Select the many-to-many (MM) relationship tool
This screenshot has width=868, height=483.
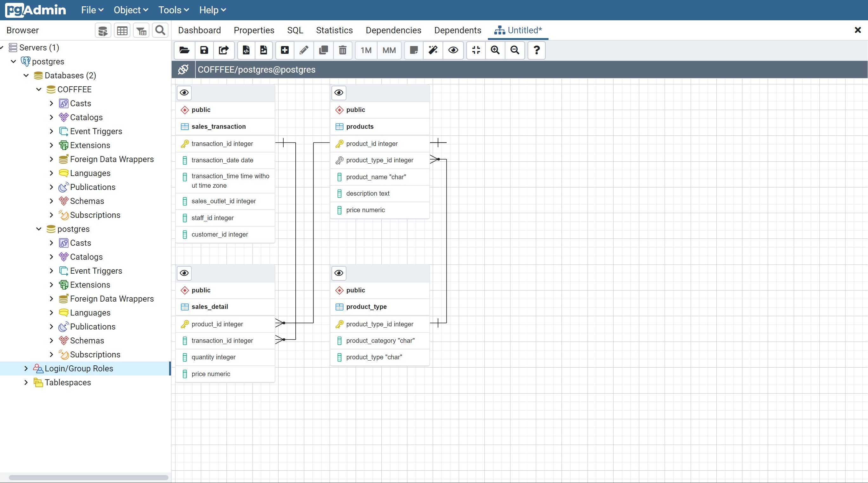coord(389,50)
